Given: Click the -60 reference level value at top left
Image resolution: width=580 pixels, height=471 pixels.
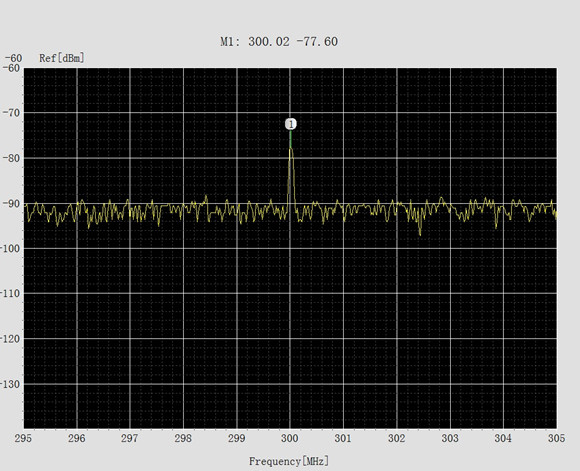Looking at the screenshot, I should (x=13, y=58).
